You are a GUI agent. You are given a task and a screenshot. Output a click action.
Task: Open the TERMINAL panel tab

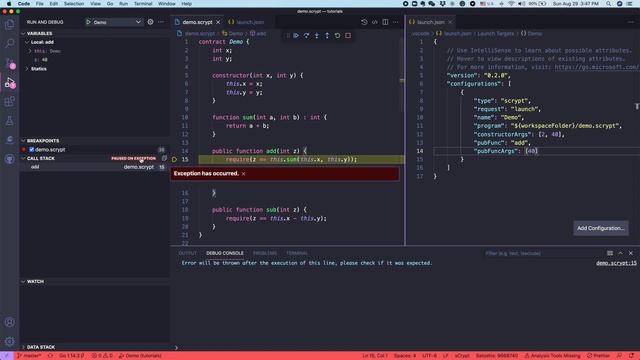[x=297, y=253]
